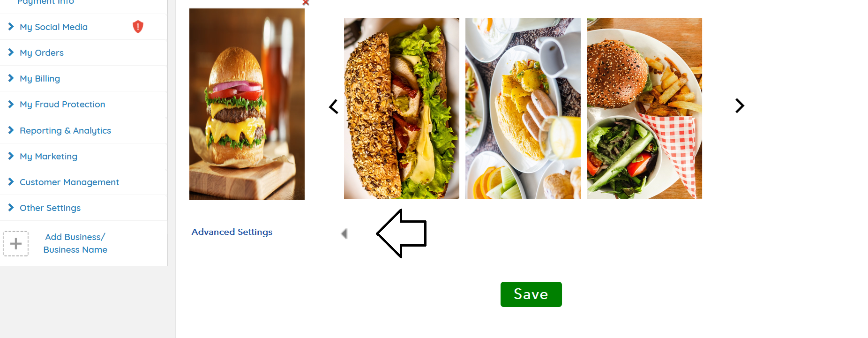Click the carousel next arrow
Image resolution: width=868 pixels, height=338 pixels.
[740, 105]
